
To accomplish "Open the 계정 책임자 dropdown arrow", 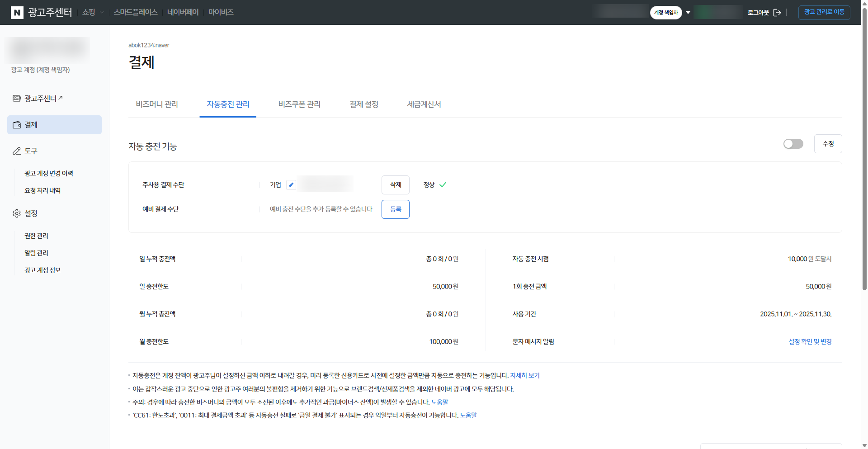I will 688,13.
